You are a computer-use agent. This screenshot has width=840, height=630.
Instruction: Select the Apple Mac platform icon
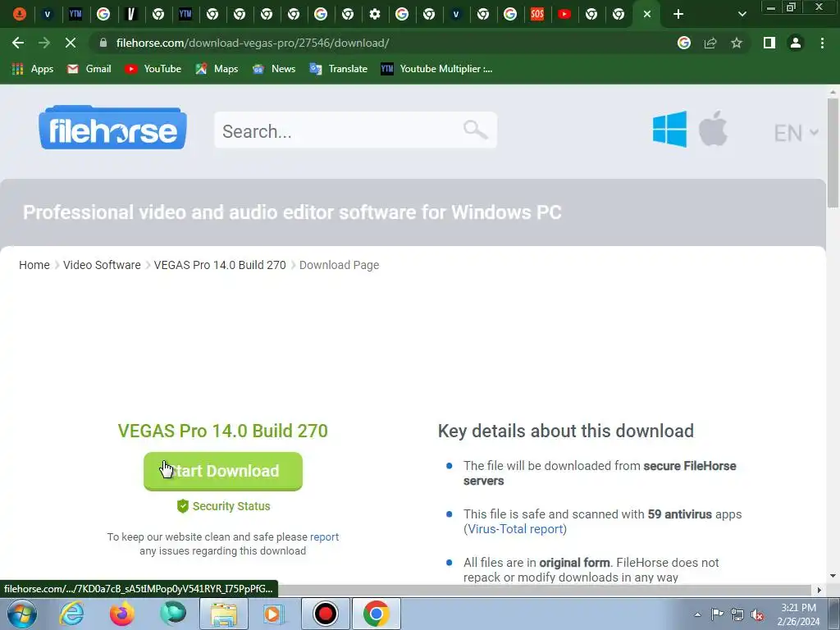[713, 129]
